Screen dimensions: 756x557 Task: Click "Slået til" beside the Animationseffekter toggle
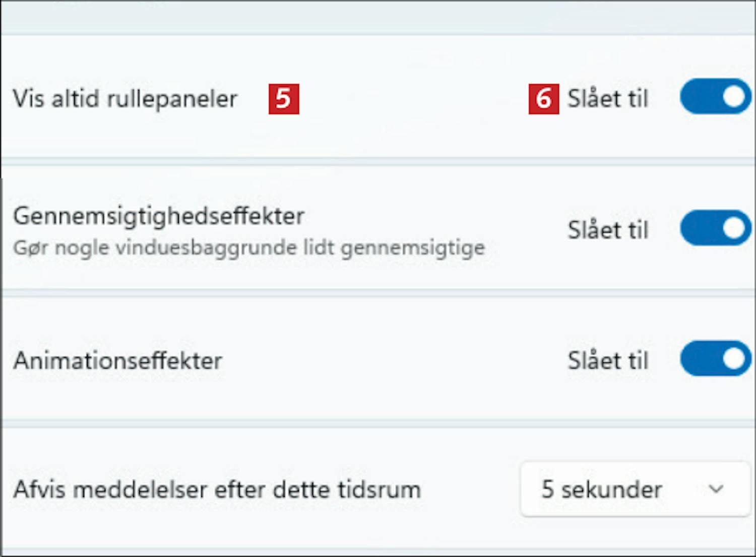[608, 361]
